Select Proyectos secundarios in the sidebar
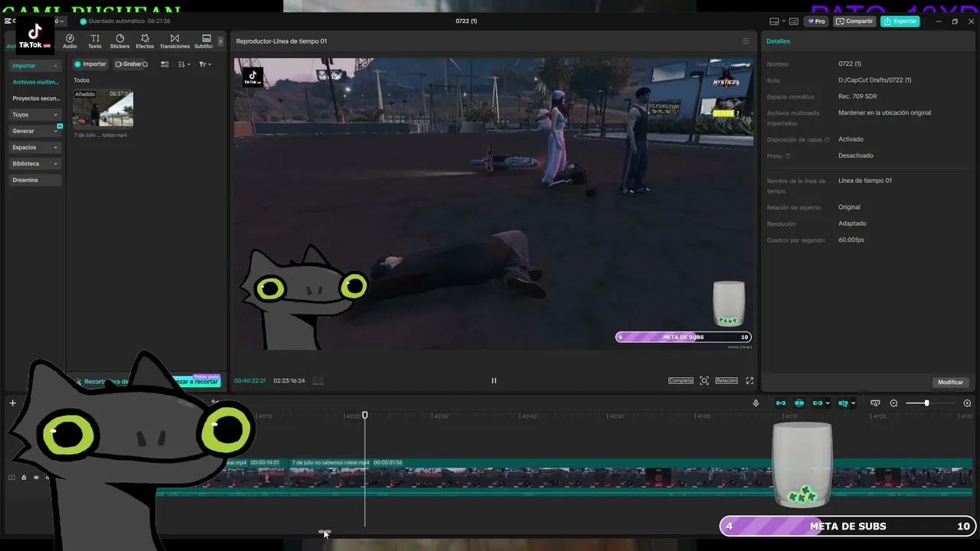980x551 pixels. [35, 98]
